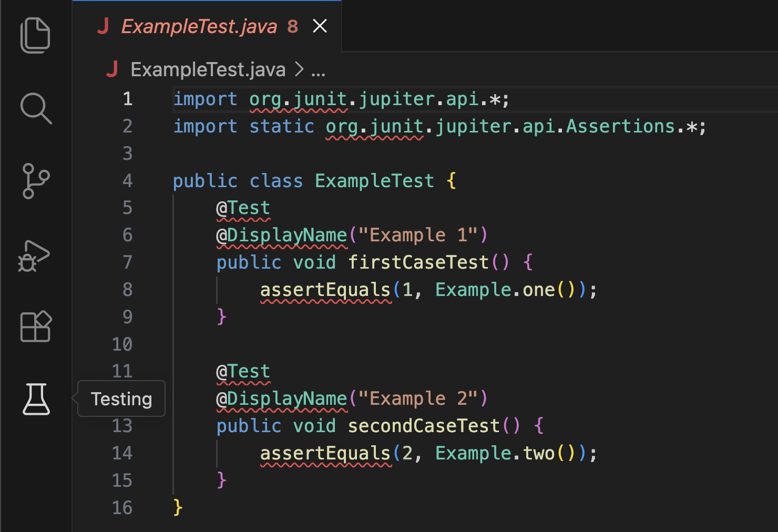The height and width of the screenshot is (532, 778).
Task: Click Example.two() call
Action: (506, 453)
